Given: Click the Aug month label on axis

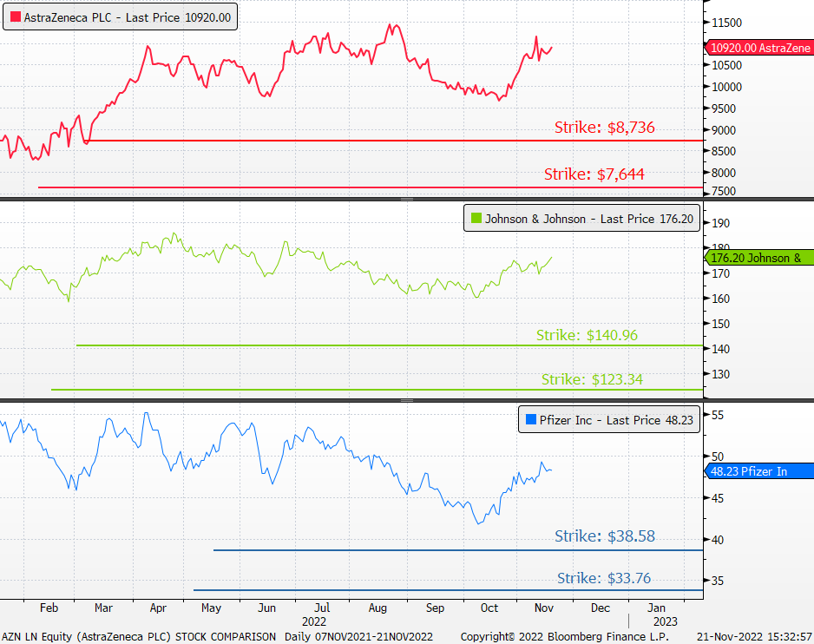Looking at the screenshot, I should (x=377, y=608).
